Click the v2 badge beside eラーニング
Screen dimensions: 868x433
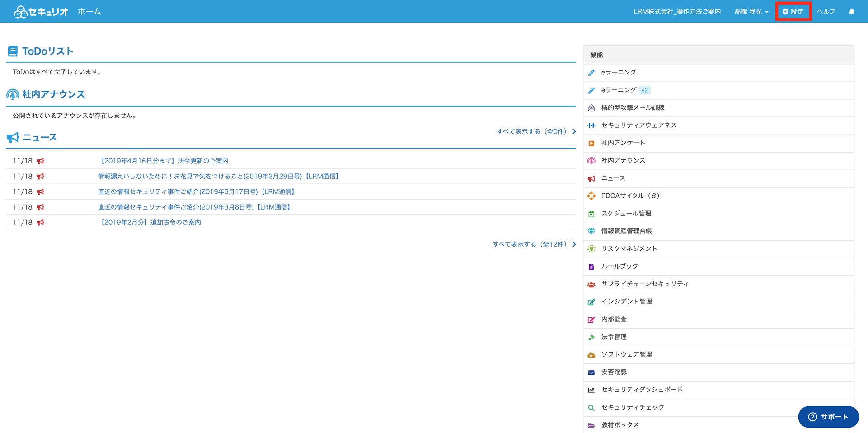point(645,90)
